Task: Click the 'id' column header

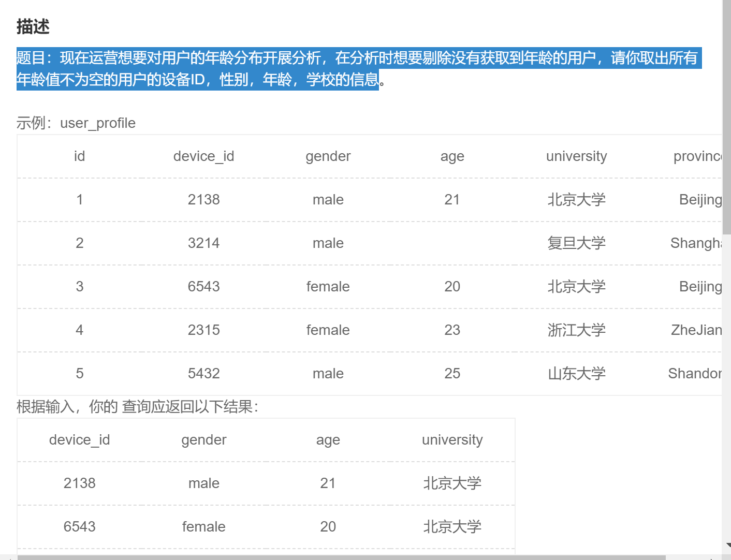Action: (x=79, y=156)
